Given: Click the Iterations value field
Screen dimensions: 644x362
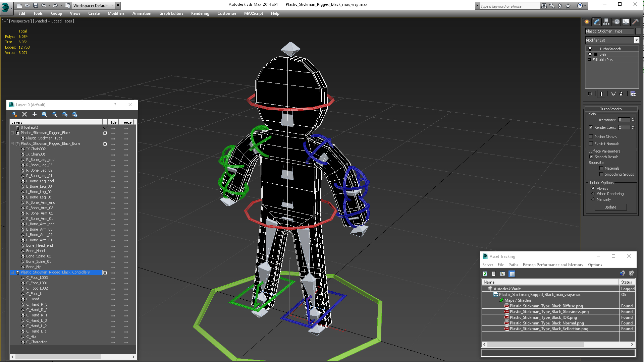Looking at the screenshot, I should click(624, 120).
